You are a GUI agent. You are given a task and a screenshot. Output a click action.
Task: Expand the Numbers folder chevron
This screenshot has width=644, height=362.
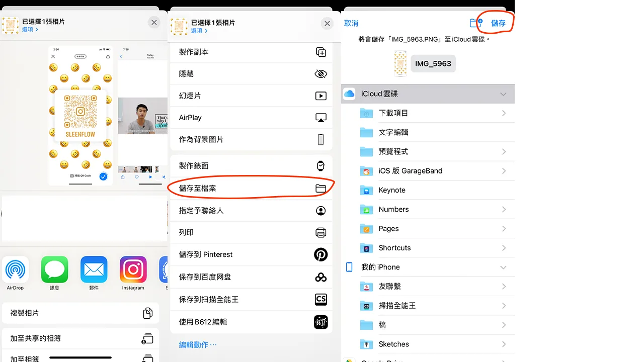504,209
